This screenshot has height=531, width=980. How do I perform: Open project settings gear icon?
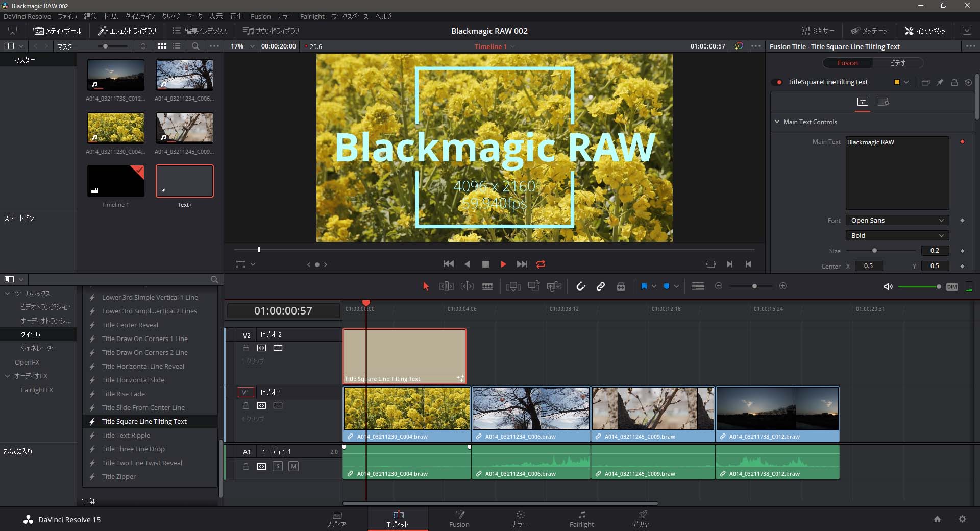click(962, 519)
